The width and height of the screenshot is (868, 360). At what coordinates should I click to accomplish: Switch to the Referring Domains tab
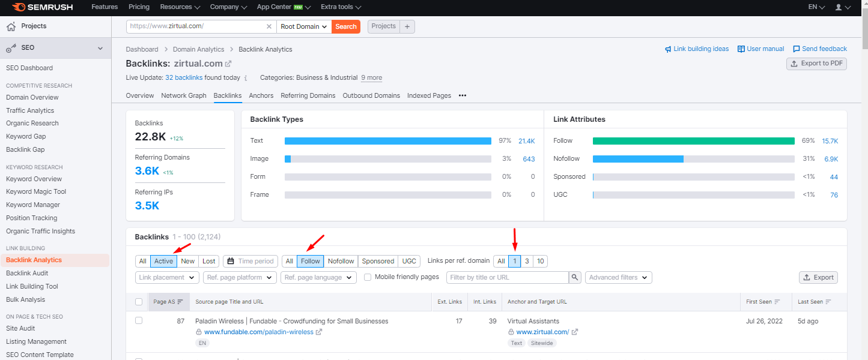308,95
